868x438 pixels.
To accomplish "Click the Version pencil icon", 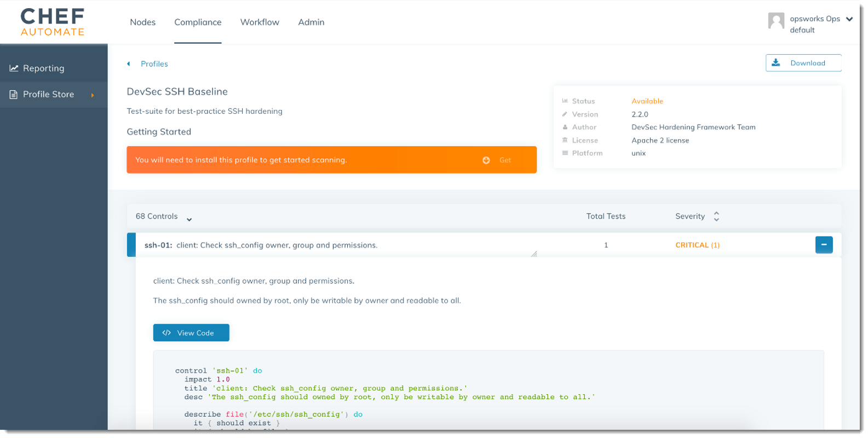I will tap(565, 114).
